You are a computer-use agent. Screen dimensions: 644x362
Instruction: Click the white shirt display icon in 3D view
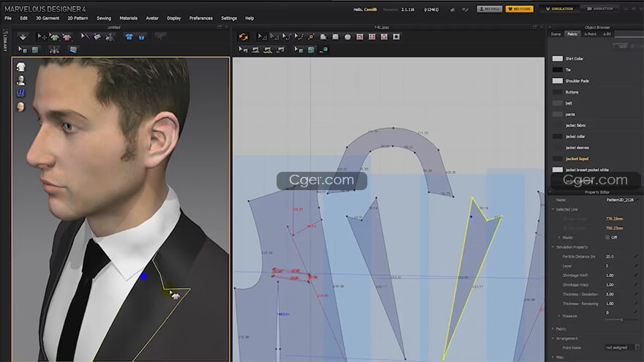(20, 67)
